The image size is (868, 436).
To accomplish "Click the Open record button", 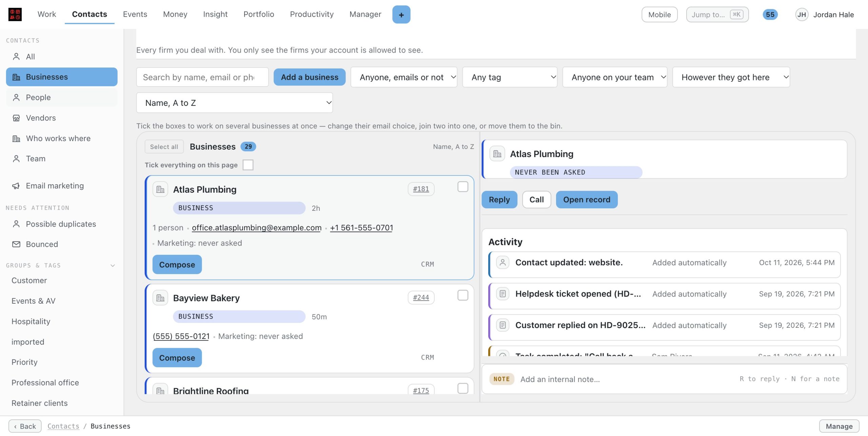I will [587, 200].
